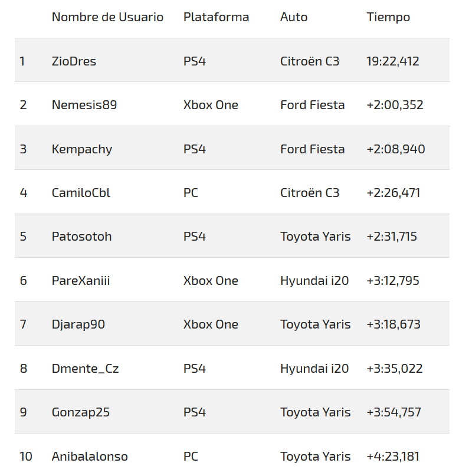Click the Nemesis89 username
The image size is (459, 476).
(x=84, y=105)
